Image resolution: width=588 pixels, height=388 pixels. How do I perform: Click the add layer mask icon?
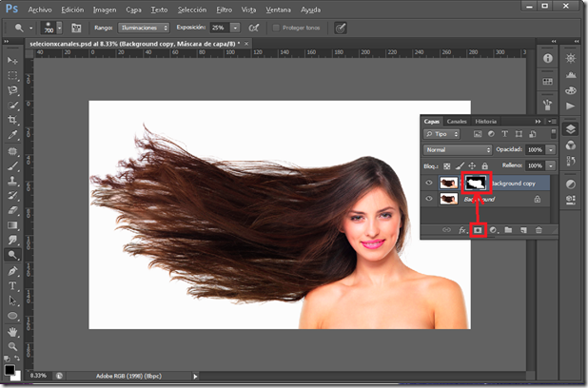479,230
